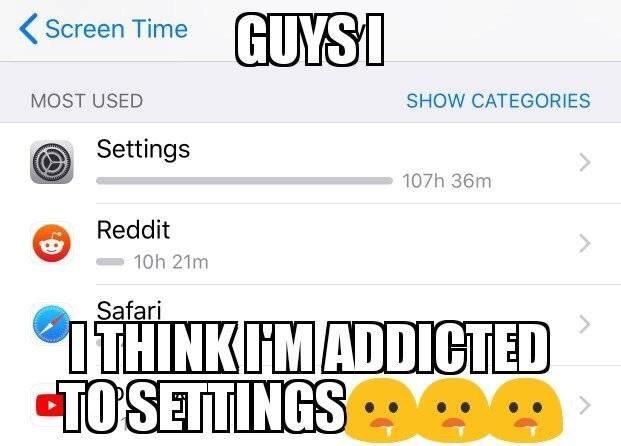Click the first drooling emoji sticker
Screen dimensions: 621x446
pyautogui.click(x=379, y=410)
